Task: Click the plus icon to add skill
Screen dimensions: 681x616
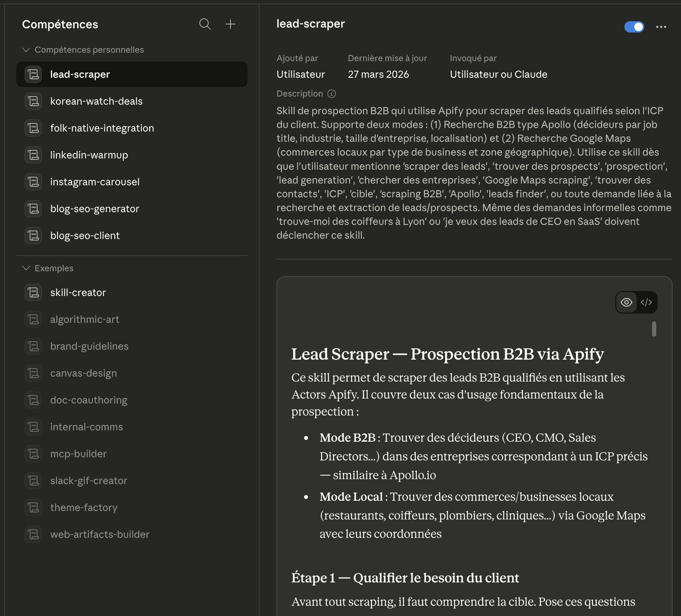Action: (231, 24)
